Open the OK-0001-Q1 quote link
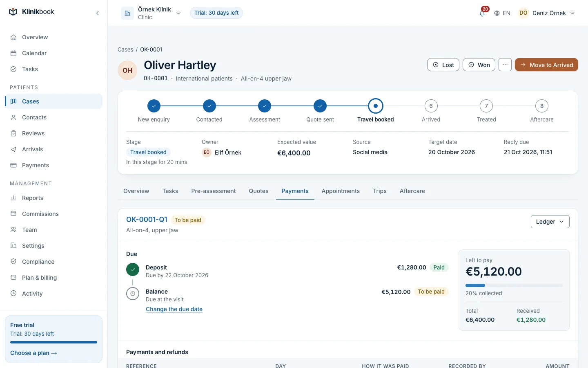Image resolution: width=588 pixels, height=368 pixels. tap(147, 220)
